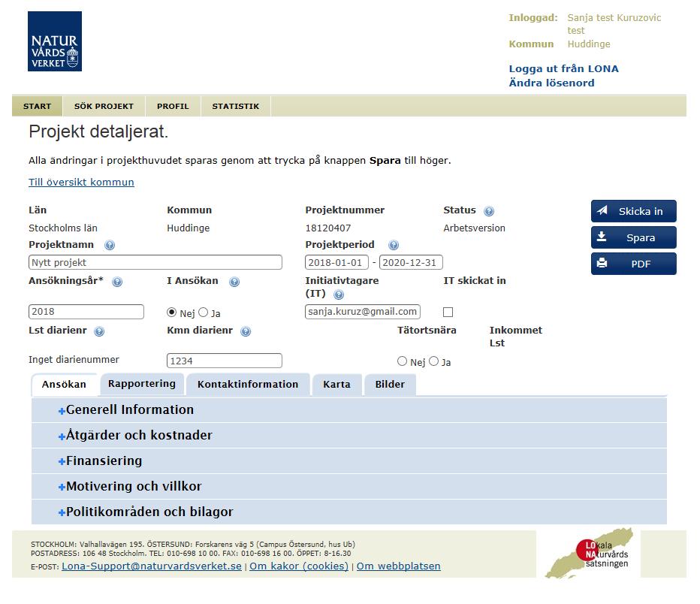Switch to the Karta tab
This screenshot has width=700, height=604.
pos(336,385)
